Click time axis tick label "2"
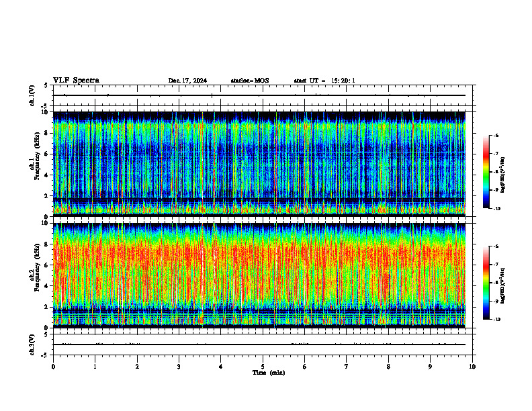This screenshot has width=532, height=411. coord(137,367)
